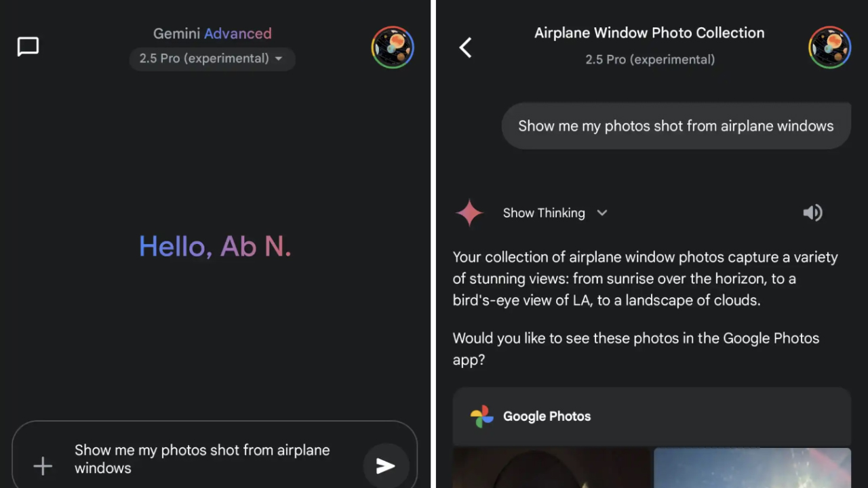Click the Google Photos pinwheel logo
Image resolution: width=868 pixels, height=488 pixels.
(482, 416)
